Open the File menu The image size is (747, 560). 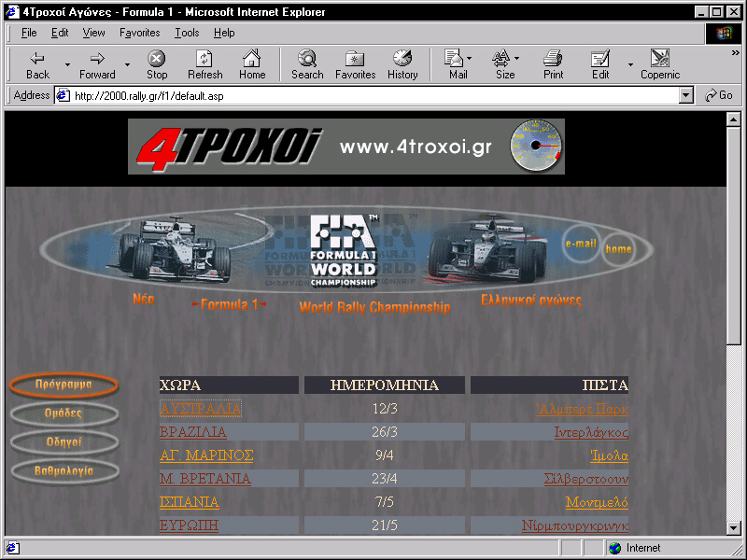(29, 33)
